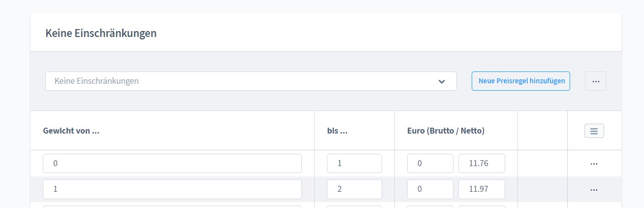Viewport: 644px width, 208px height.
Task: Open the column settings list icon
Action: click(594, 131)
